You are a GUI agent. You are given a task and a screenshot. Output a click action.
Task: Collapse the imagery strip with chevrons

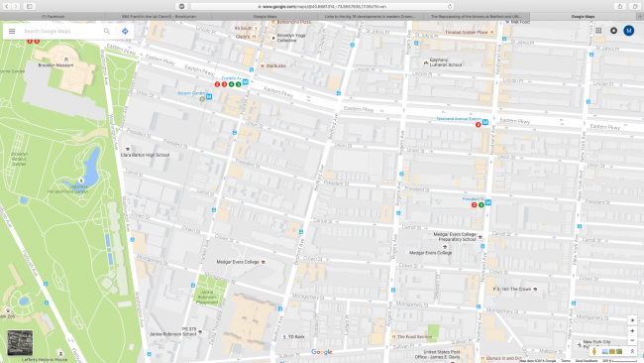[x=632, y=351]
